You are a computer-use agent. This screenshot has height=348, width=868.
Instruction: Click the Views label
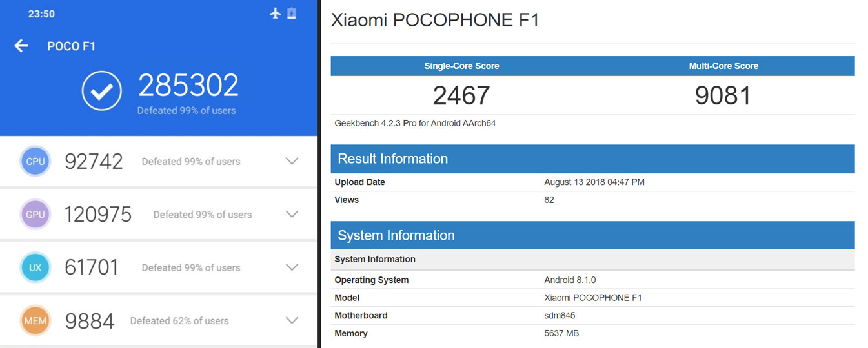(347, 200)
